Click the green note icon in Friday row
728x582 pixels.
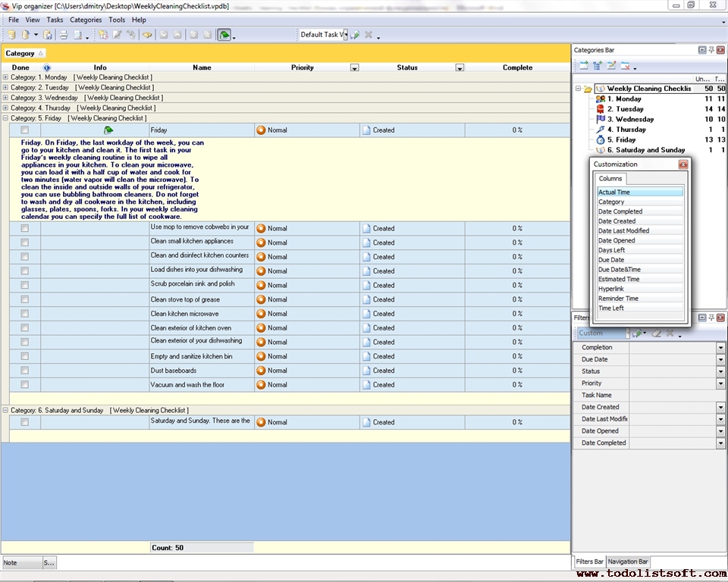108,130
